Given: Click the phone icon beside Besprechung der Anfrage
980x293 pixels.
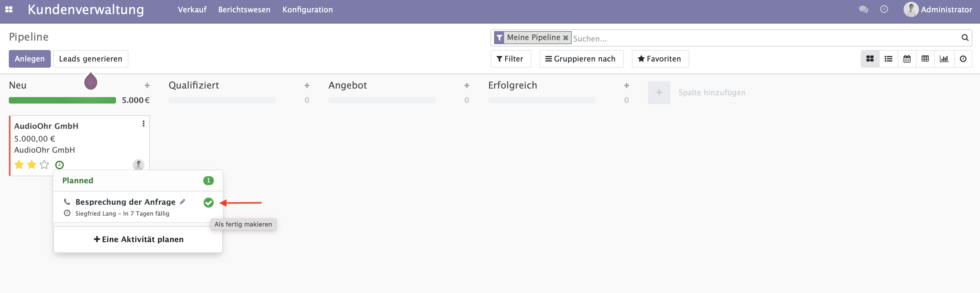Looking at the screenshot, I should click(67, 202).
